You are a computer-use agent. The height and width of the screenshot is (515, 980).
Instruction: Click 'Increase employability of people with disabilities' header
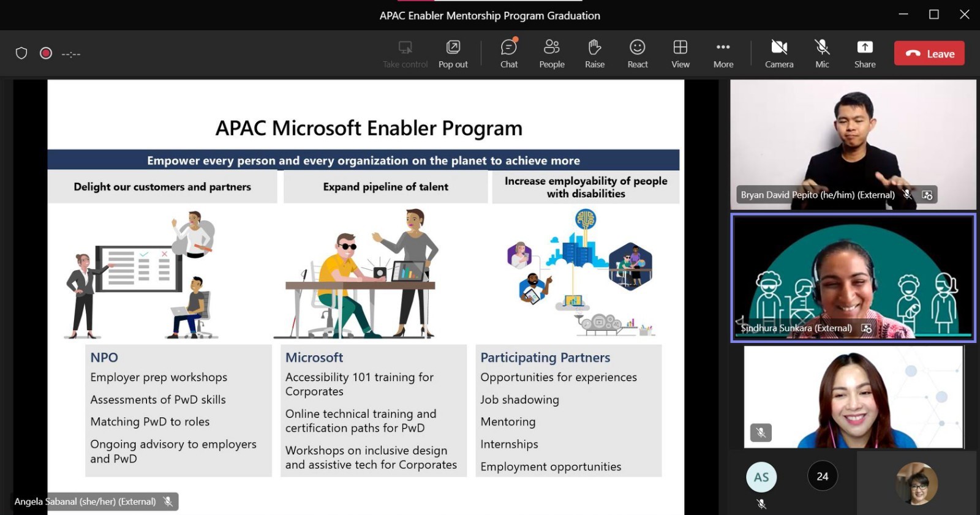click(x=586, y=187)
